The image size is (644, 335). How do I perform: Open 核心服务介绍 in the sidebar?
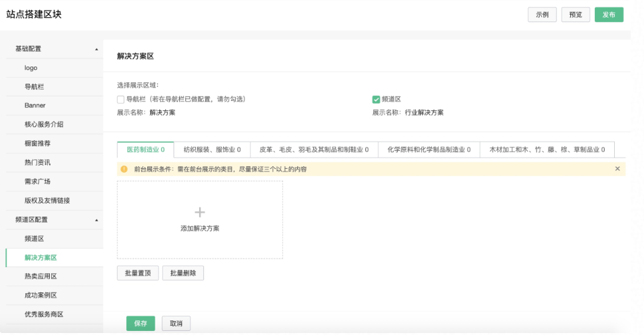(x=54, y=124)
